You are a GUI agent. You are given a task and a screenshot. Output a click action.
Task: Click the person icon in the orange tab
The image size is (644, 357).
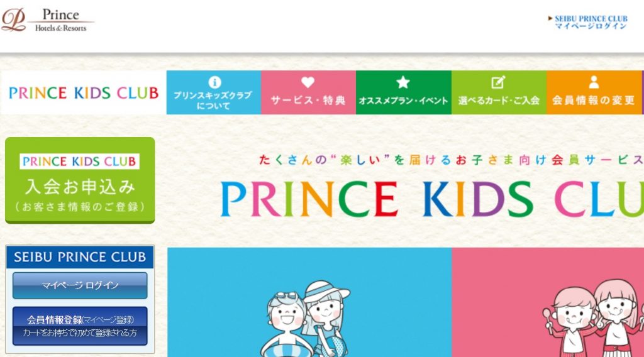click(594, 82)
